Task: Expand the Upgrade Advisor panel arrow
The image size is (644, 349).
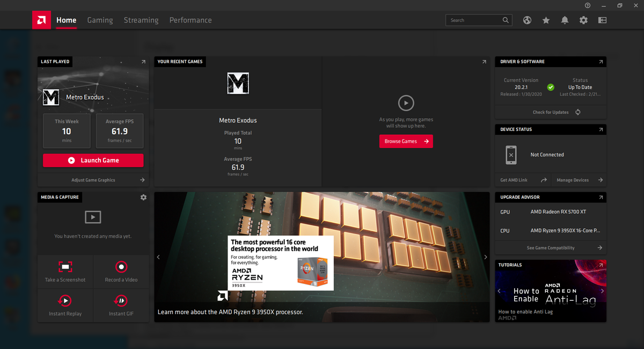Action: tap(601, 197)
